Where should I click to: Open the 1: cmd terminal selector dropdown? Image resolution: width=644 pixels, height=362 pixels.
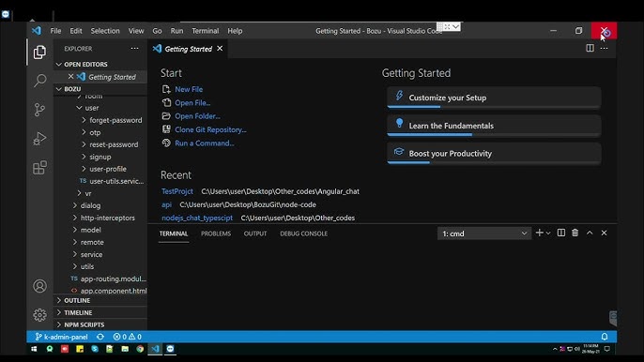pos(484,234)
